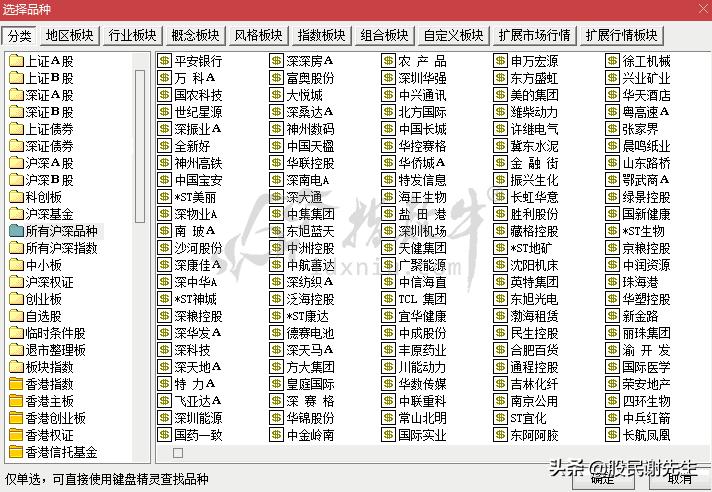Click the folder icon beside 创业板
This screenshot has height=492, width=712.
coord(16,299)
